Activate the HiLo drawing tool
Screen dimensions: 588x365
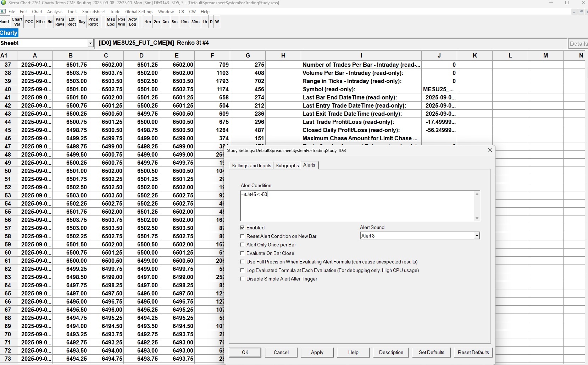(40, 22)
